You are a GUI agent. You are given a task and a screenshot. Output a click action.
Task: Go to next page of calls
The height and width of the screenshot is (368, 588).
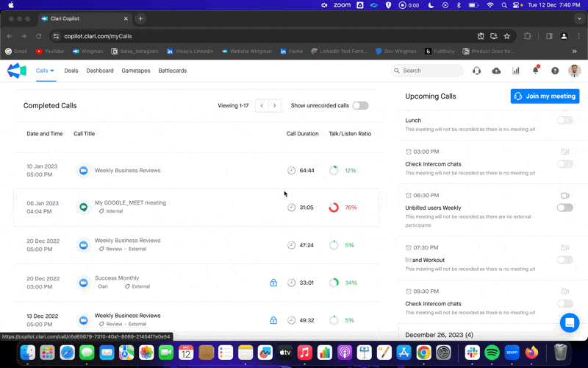[274, 105]
